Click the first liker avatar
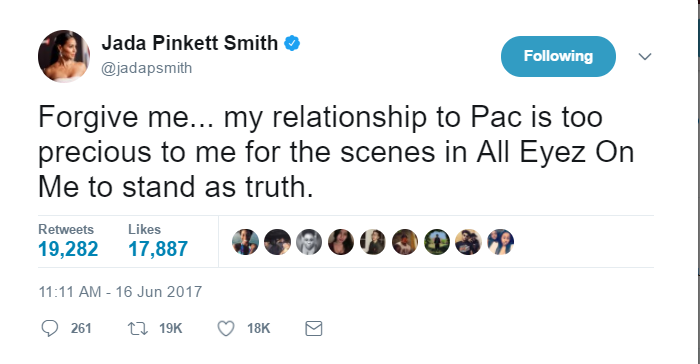This screenshot has width=700, height=364. [245, 242]
